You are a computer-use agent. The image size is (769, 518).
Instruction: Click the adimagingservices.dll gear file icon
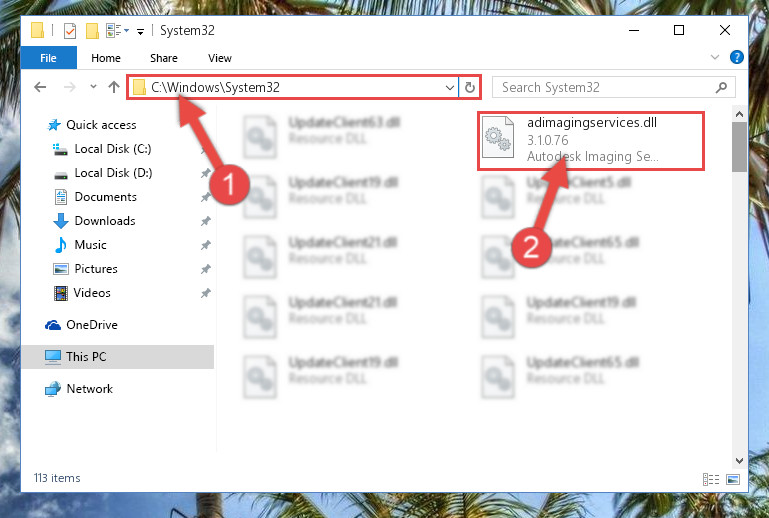[498, 138]
